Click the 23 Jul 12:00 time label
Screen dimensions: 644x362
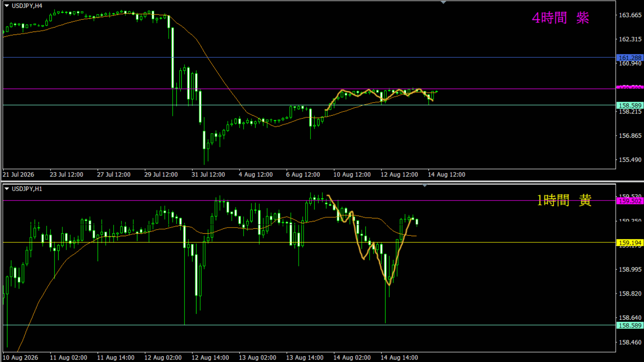[x=66, y=175]
